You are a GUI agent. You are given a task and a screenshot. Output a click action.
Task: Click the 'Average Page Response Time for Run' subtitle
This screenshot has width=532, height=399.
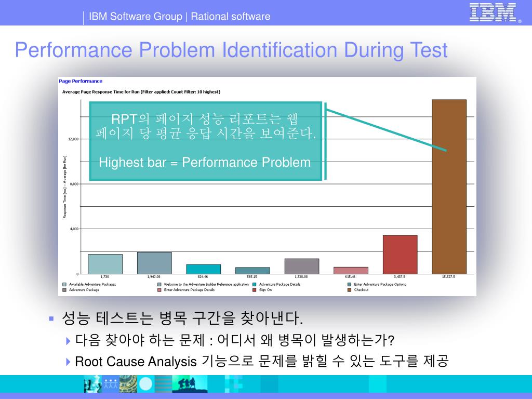point(141,92)
